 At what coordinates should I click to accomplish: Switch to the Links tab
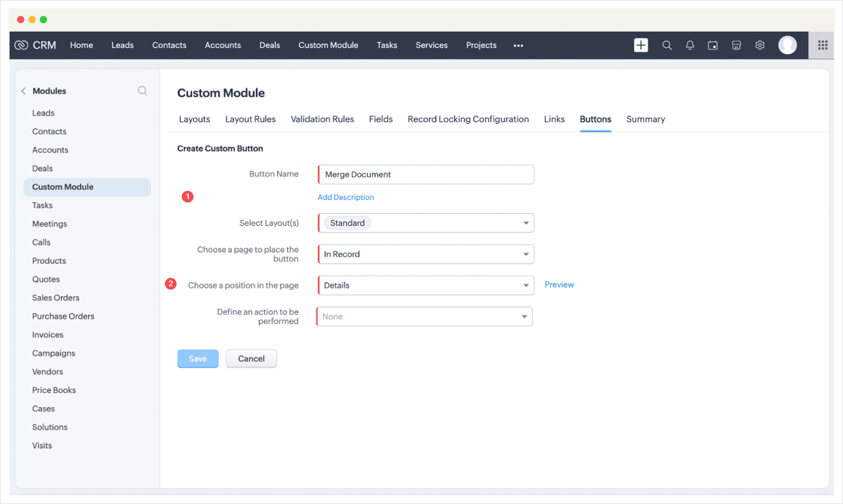[x=554, y=120]
